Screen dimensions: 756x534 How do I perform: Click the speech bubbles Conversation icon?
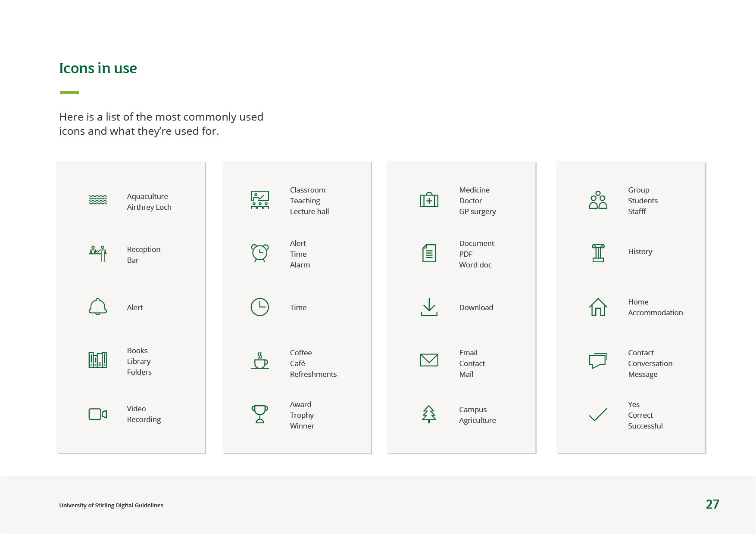[598, 361]
